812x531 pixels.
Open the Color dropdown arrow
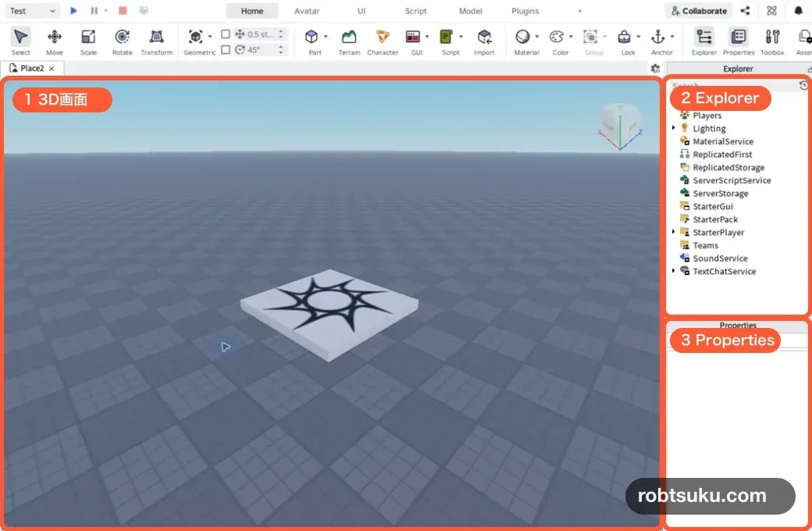(x=571, y=37)
